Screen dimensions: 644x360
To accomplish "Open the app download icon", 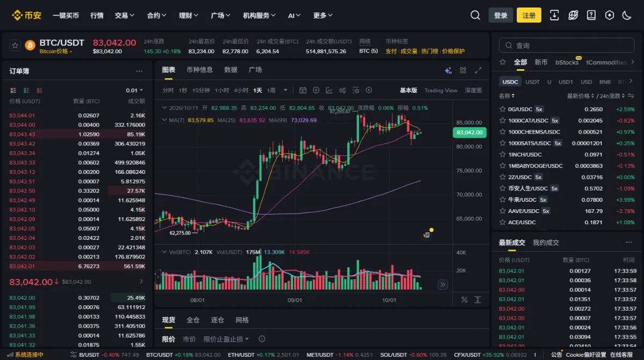I will (x=555, y=16).
